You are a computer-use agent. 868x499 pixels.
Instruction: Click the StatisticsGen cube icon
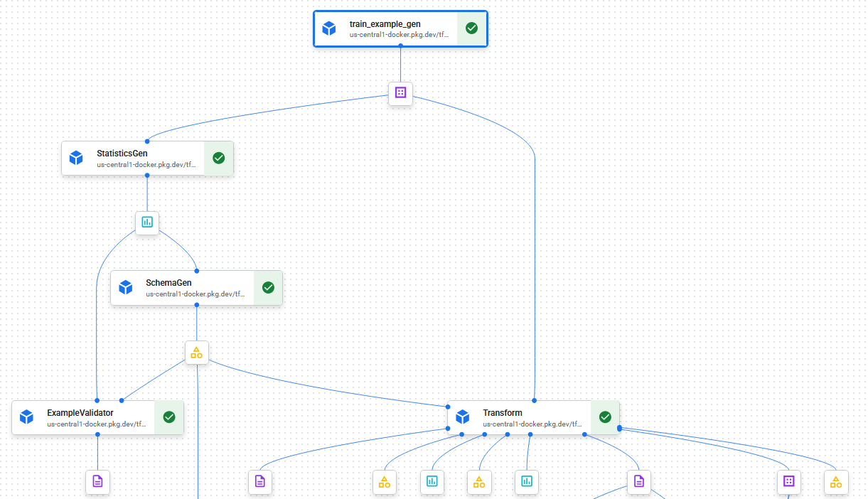76,158
